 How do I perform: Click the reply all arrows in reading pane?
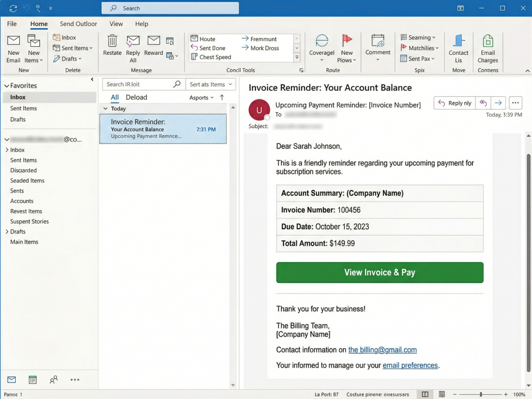click(x=483, y=103)
